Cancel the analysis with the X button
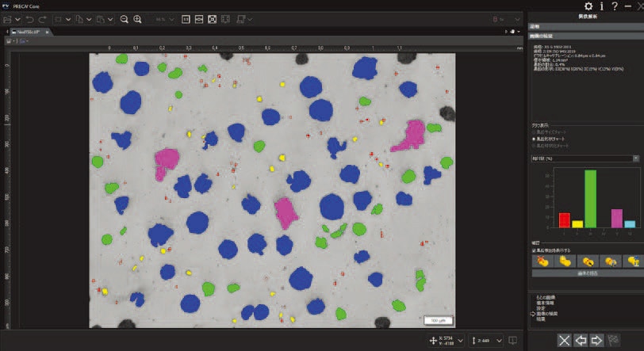 pyautogui.click(x=565, y=341)
